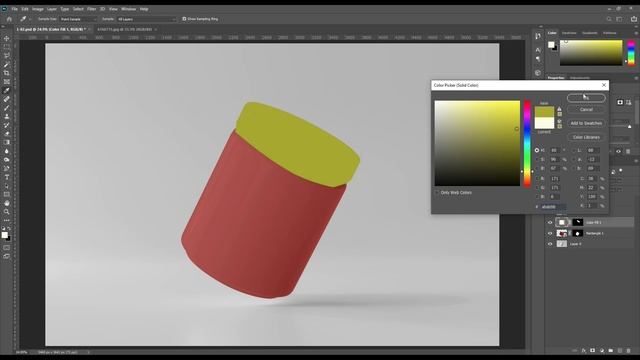The height and width of the screenshot is (360, 640).
Task: Click the current color preview swatch
Action: (544, 123)
